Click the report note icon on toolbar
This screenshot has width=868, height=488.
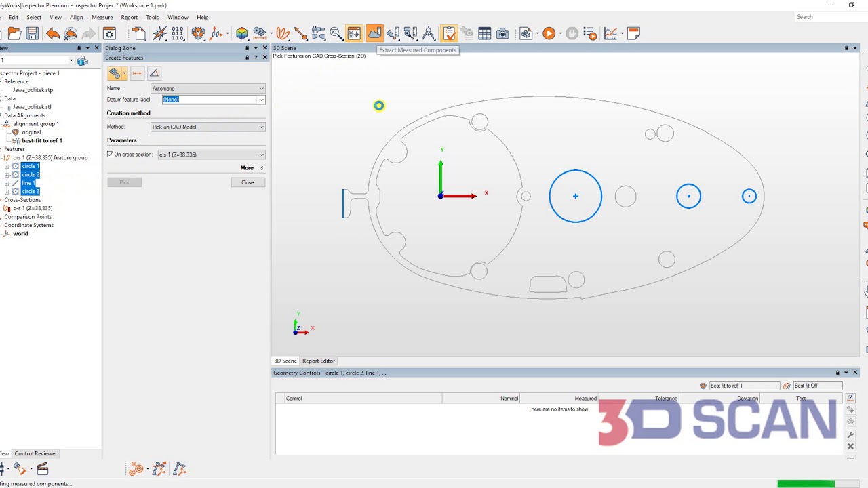point(633,33)
